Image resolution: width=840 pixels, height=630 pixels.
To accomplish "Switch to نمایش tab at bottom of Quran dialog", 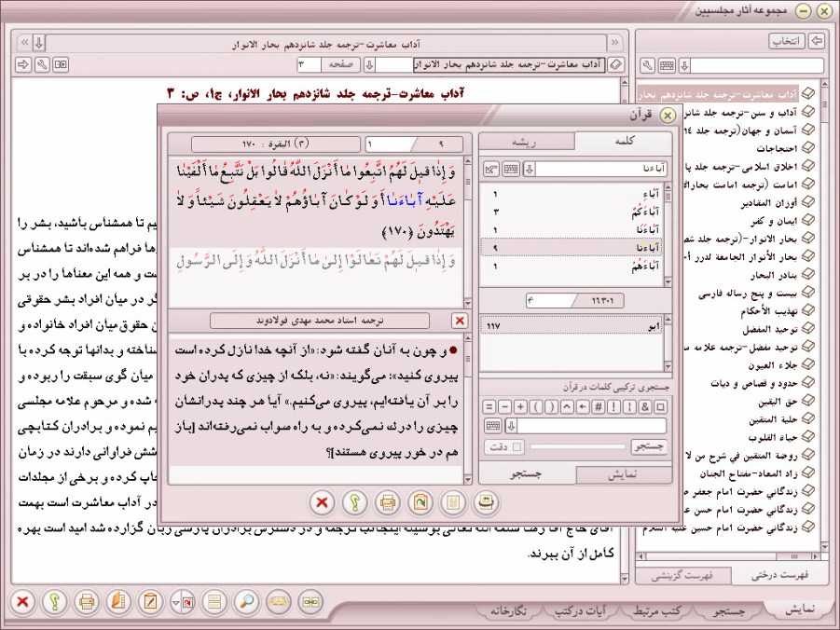I will (x=624, y=475).
